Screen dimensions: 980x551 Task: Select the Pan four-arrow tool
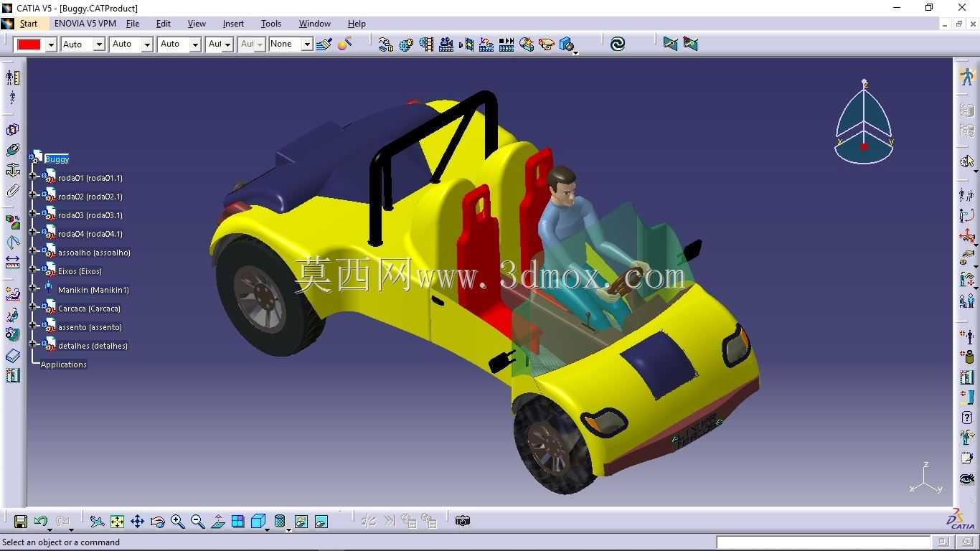pos(137,522)
